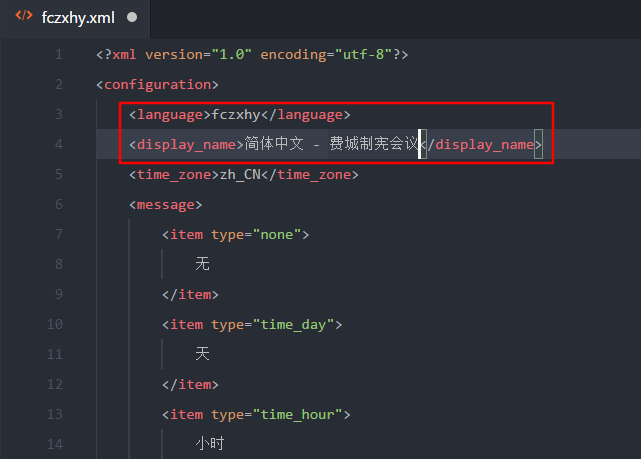
Task: Click the opening message tag
Action: point(165,204)
